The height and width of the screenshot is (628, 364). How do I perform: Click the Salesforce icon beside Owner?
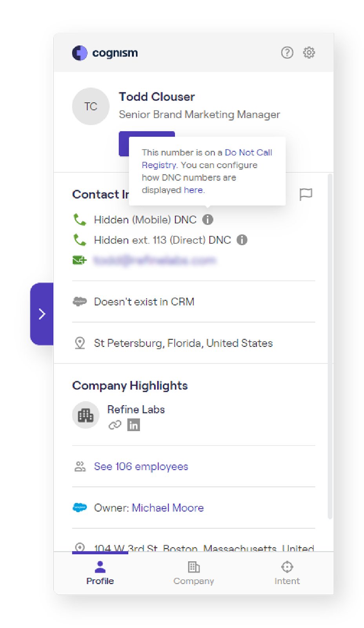coord(80,508)
